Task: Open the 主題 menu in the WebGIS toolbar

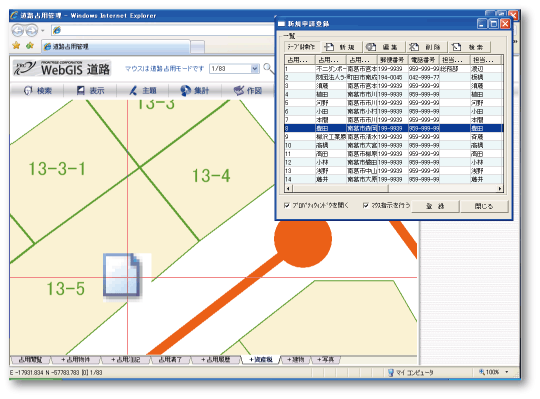Action: (143, 91)
